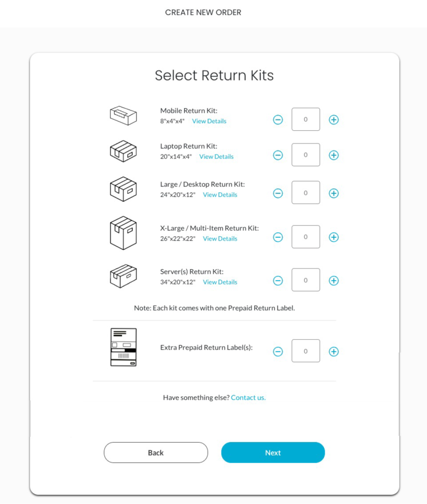427x504 pixels.
Task: Decrease Mobile Return Kit quantity with minus icon
Action: point(278,120)
